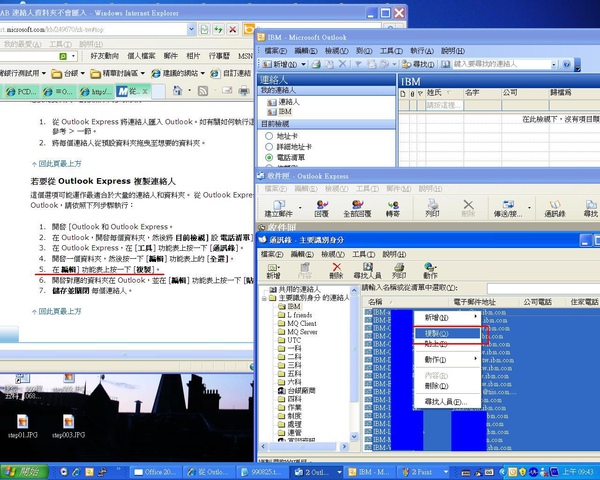Select 地址卡 view radio in Outlook
This screenshot has height=480, width=600.
tap(269, 136)
